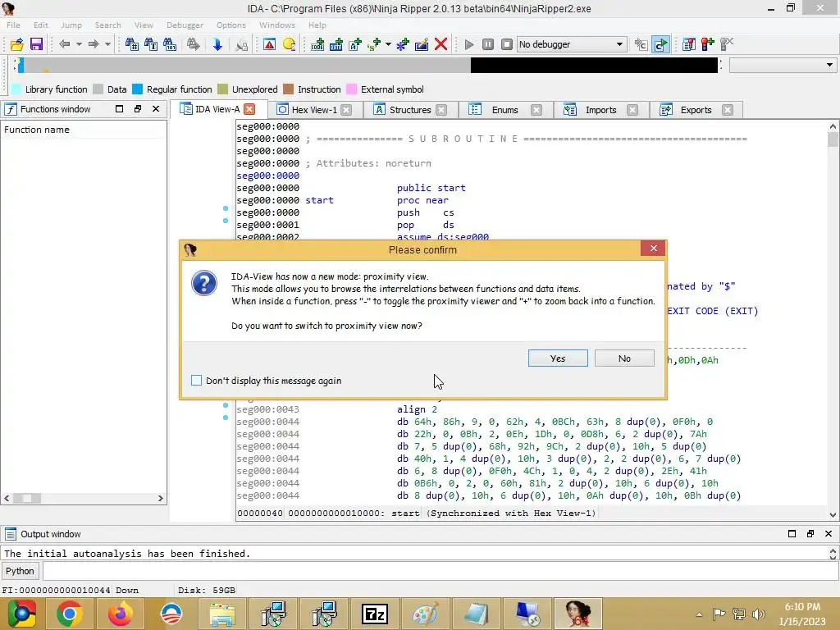Click the red X delete toolbar icon
This screenshot has height=630, width=840.
[x=441, y=44]
